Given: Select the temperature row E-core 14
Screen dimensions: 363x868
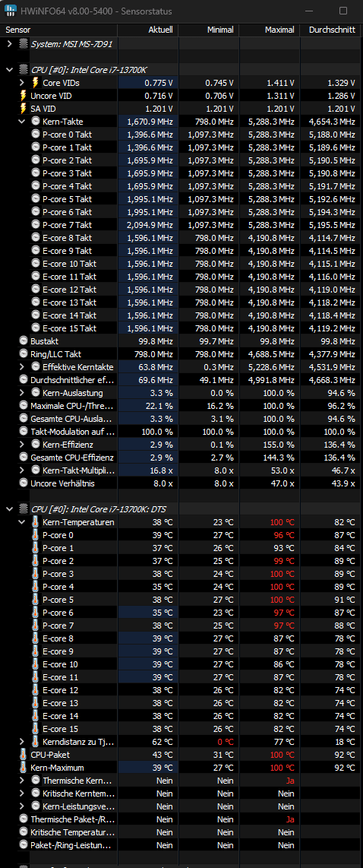Looking at the screenshot, I should (x=181, y=716).
